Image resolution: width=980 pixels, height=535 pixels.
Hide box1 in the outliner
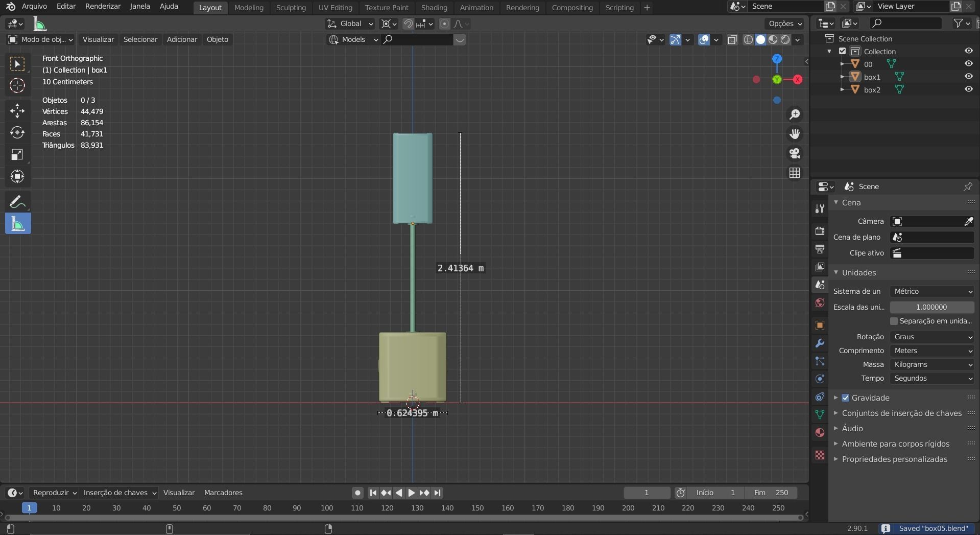(968, 77)
